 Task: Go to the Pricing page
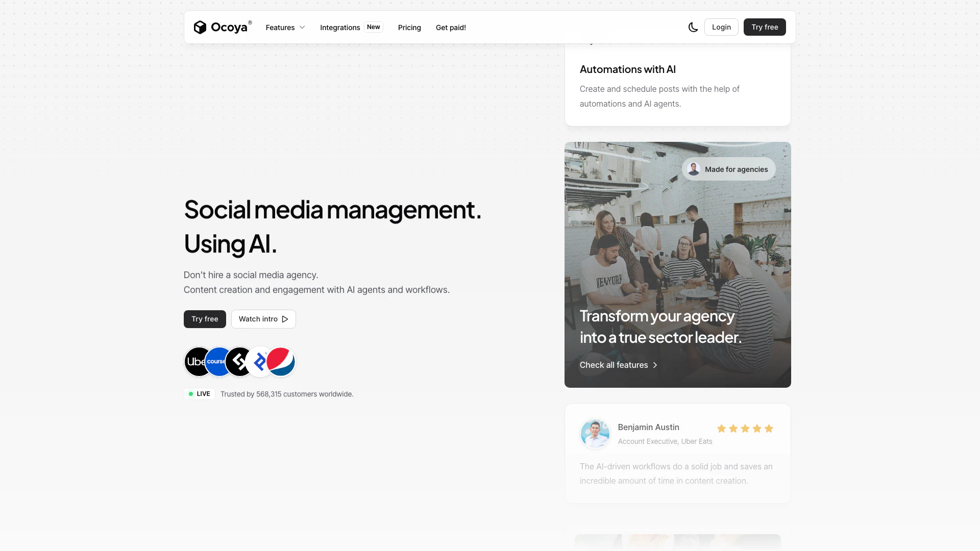click(409, 28)
